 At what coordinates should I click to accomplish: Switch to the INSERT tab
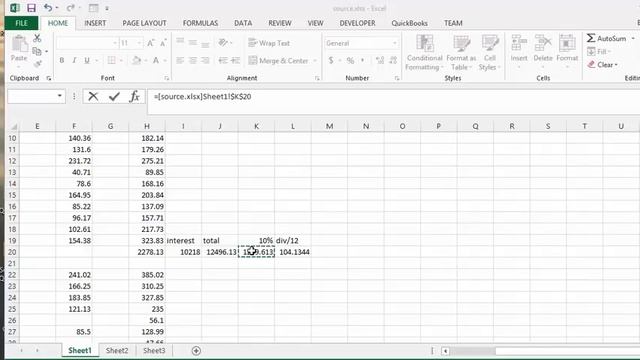click(95, 23)
